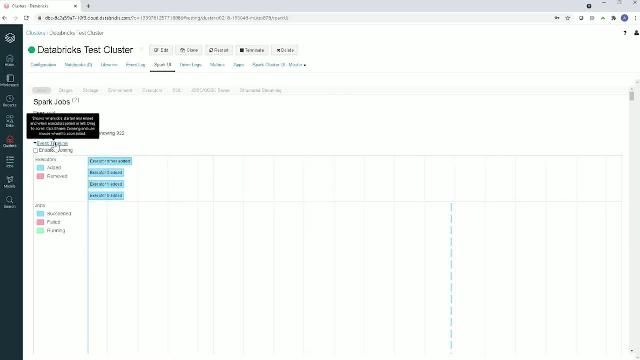Open Search in the sidebar

pyautogui.click(x=10, y=202)
